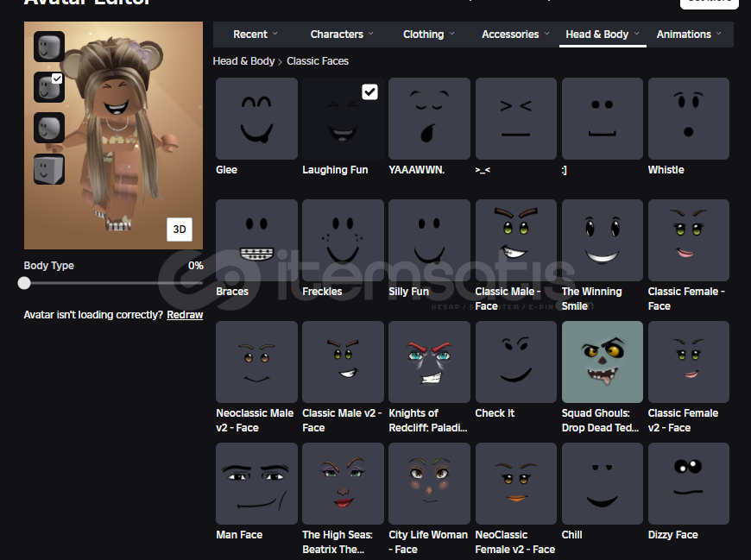Expand the Animations dropdown
This screenshot has width=751, height=560.
[689, 35]
